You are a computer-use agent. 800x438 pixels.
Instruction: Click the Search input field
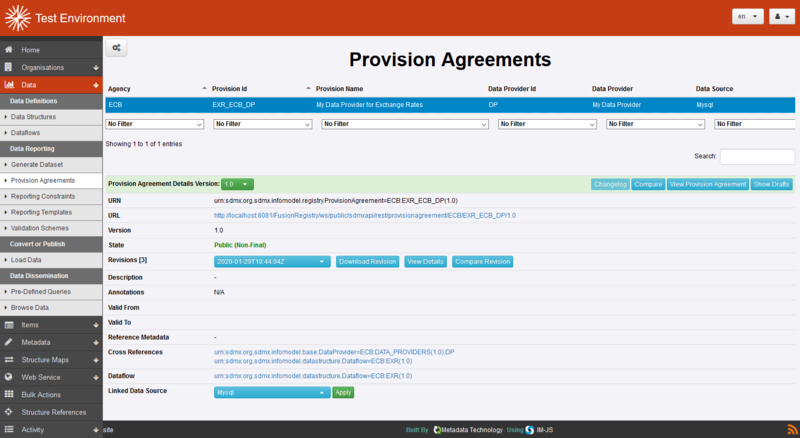pyautogui.click(x=757, y=157)
